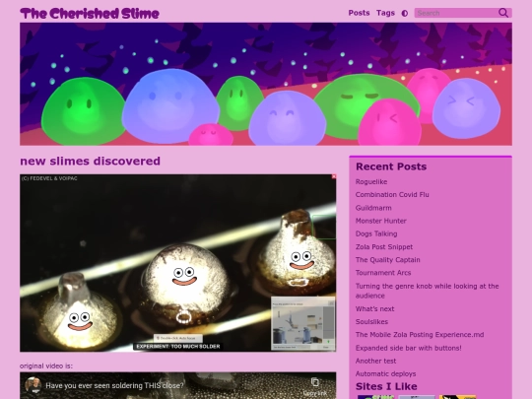Open The Mobile Zola Posting Experience.md post

click(420, 335)
